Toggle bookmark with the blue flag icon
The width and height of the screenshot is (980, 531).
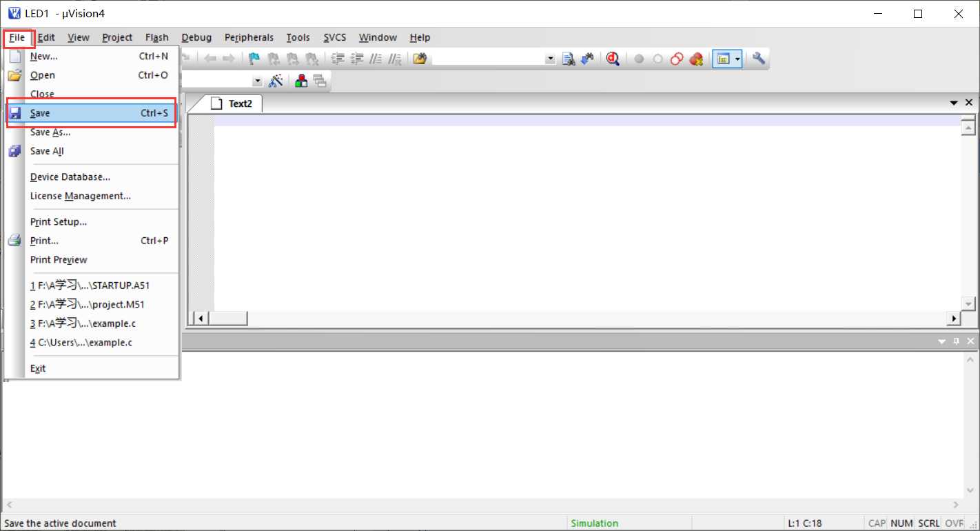coord(254,59)
